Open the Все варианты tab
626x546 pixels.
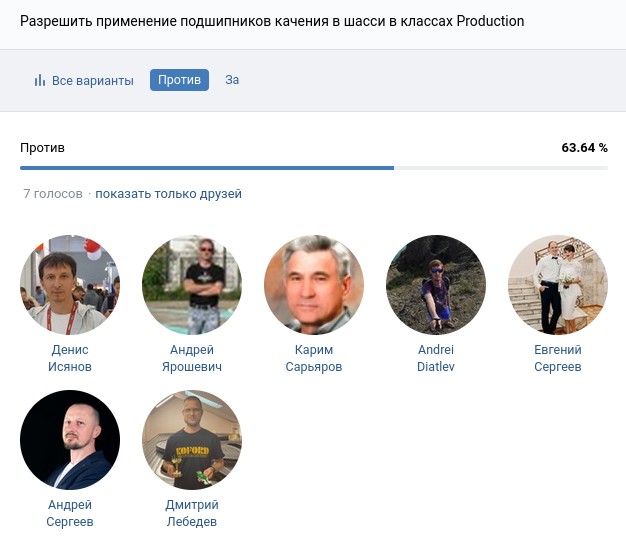tap(92, 80)
